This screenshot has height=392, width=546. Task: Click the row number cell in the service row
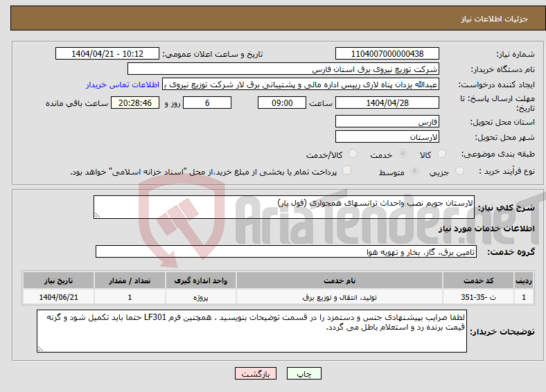524,297
